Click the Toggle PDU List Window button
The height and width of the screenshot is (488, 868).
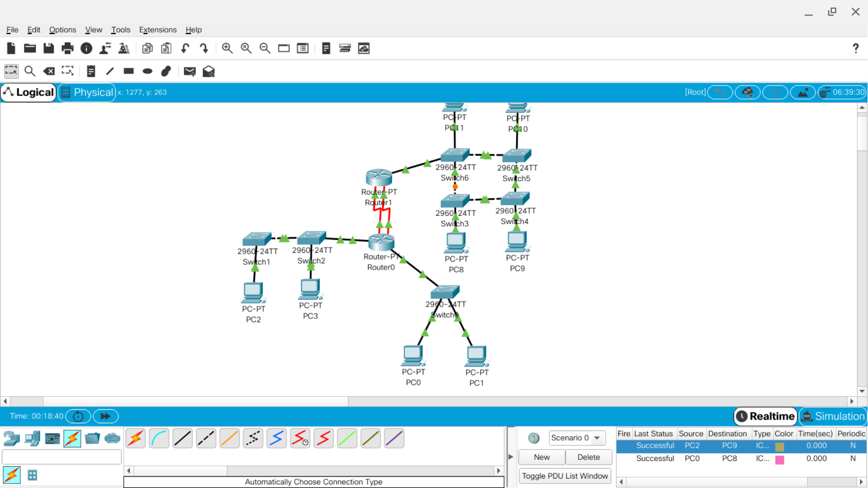pos(565,476)
